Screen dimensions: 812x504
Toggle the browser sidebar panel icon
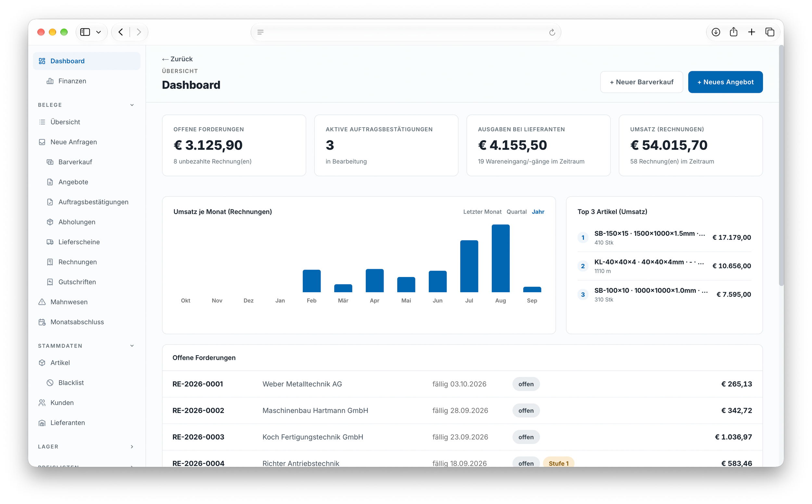pos(85,32)
